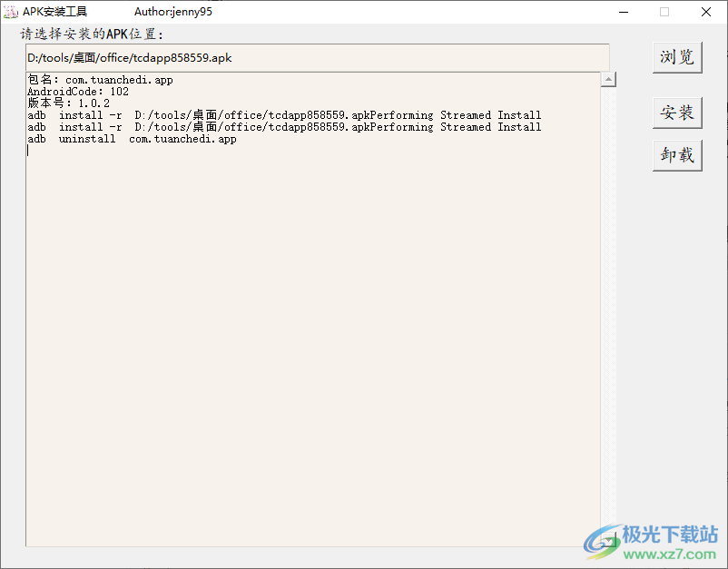Click the 请选择安装的APK位置 label
The height and width of the screenshot is (569, 728).
click(x=92, y=34)
